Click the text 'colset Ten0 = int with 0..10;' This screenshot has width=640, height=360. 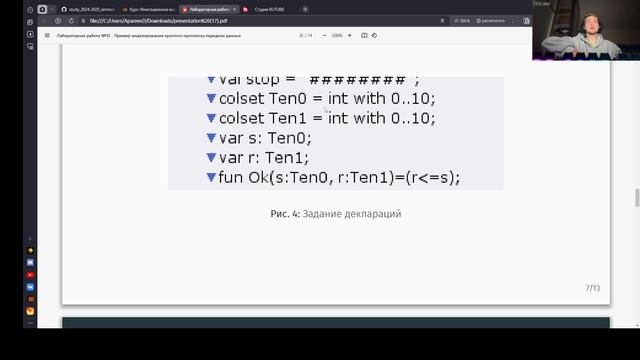(x=327, y=99)
